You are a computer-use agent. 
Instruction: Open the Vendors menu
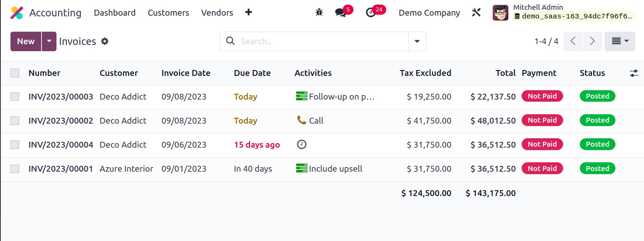[x=217, y=13]
